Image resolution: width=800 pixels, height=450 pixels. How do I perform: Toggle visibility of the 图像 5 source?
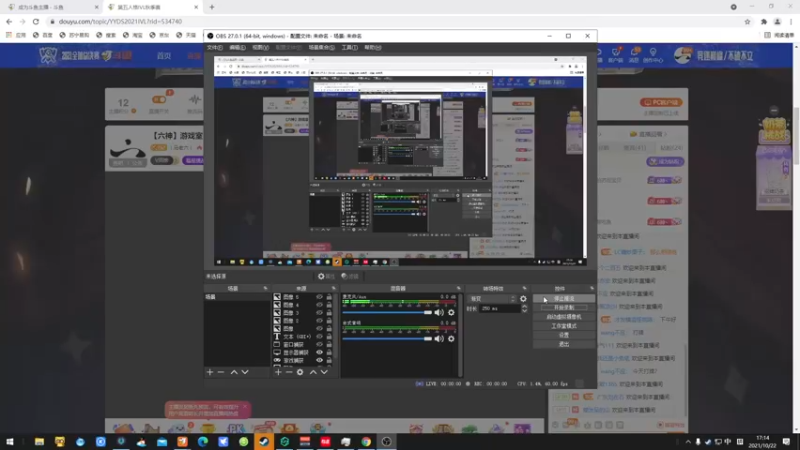point(319,297)
